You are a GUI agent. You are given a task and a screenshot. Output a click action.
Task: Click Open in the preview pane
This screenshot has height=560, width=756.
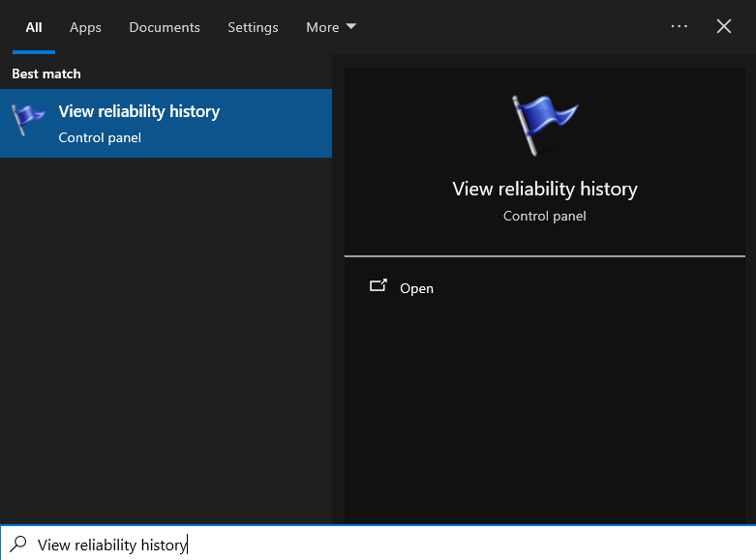(416, 288)
